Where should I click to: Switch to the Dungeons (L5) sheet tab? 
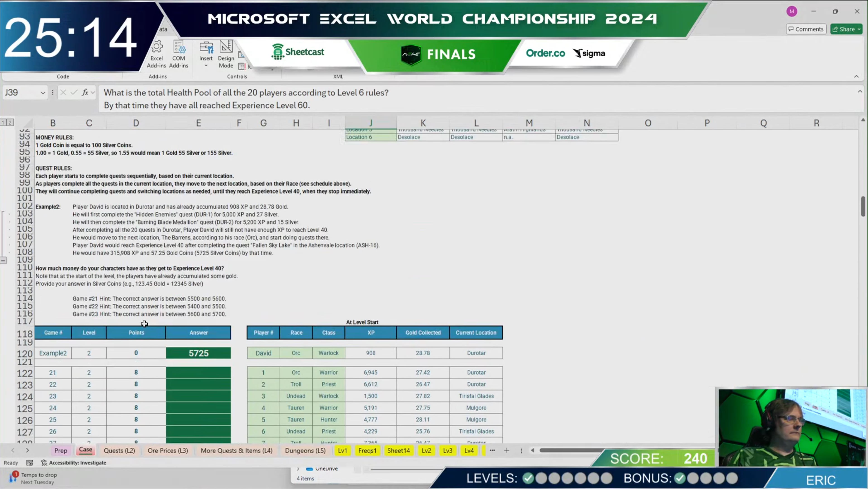(305, 450)
